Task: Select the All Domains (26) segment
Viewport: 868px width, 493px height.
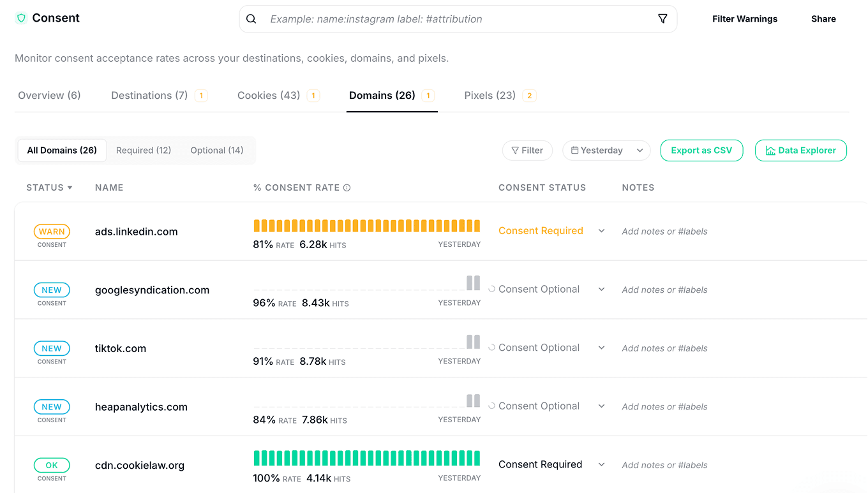Action: 62,151
